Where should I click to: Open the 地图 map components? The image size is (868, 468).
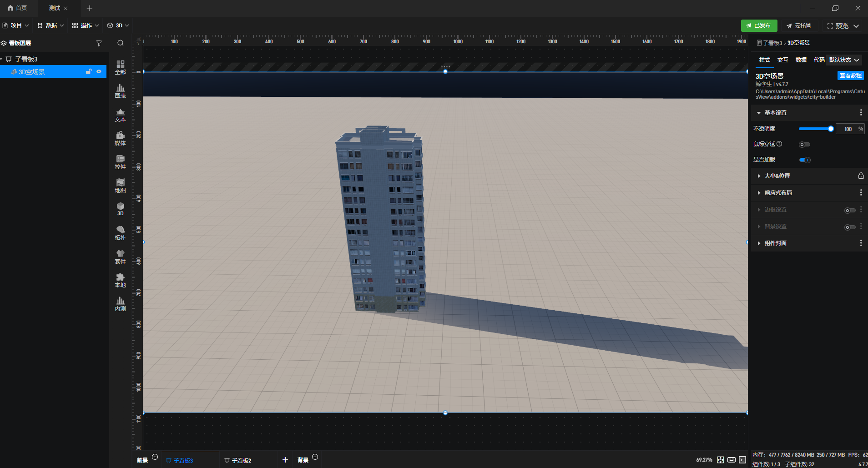click(x=120, y=186)
